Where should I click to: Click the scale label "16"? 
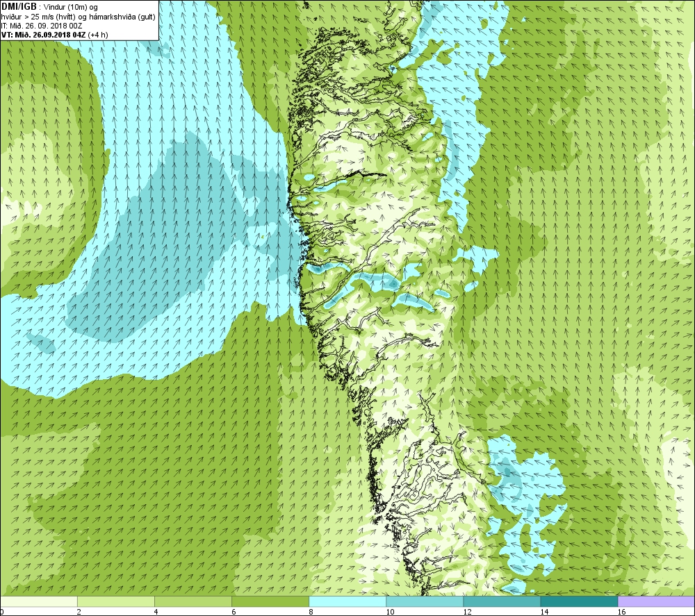click(621, 612)
